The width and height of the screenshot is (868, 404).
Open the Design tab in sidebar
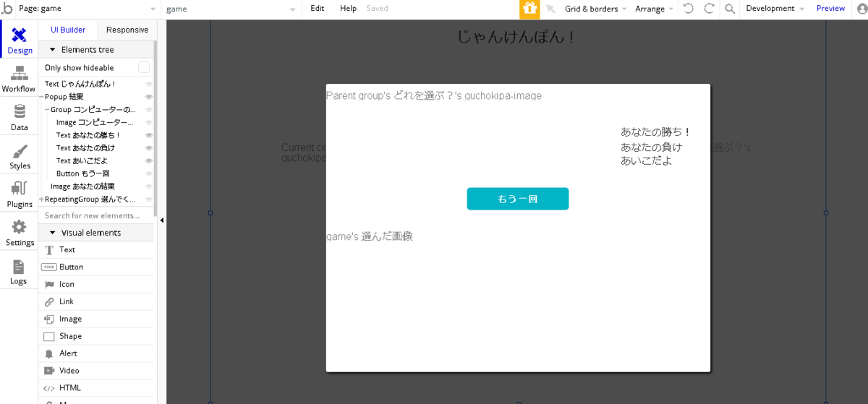pos(20,40)
